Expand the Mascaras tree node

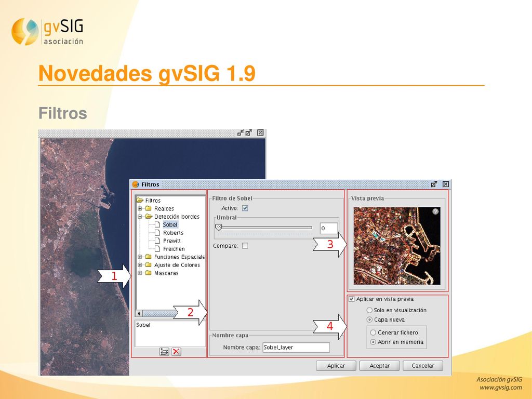point(140,273)
